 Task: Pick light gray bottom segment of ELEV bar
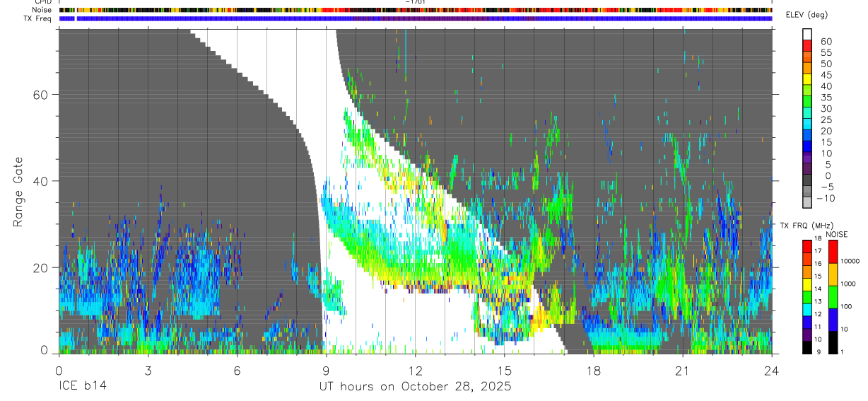click(x=808, y=202)
